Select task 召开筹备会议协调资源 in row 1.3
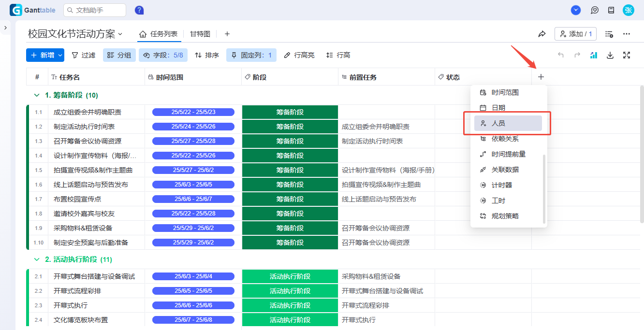Viewport: 644px width, 330px height. click(x=88, y=141)
